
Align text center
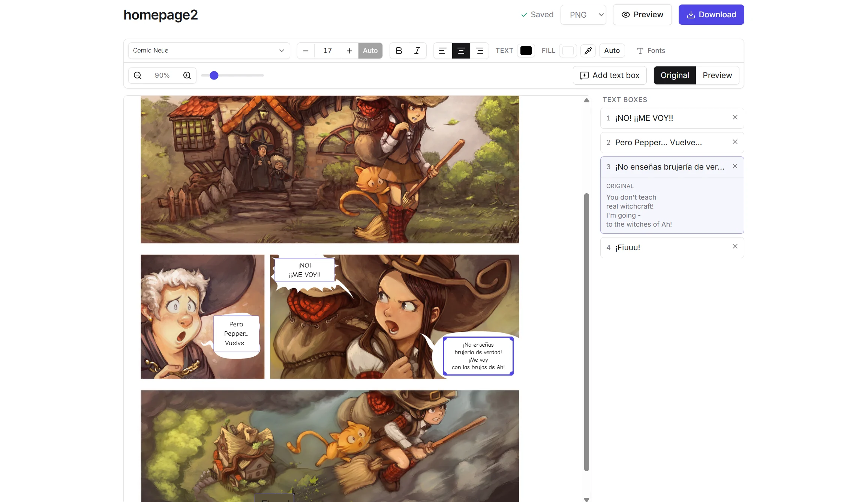coord(461,51)
